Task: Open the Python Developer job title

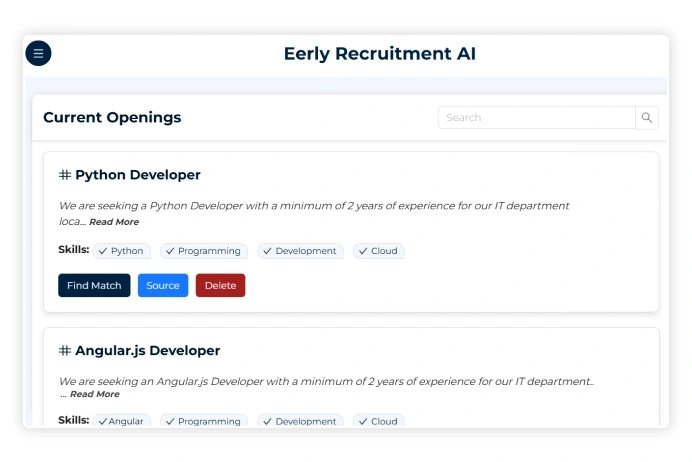Action: [138, 175]
